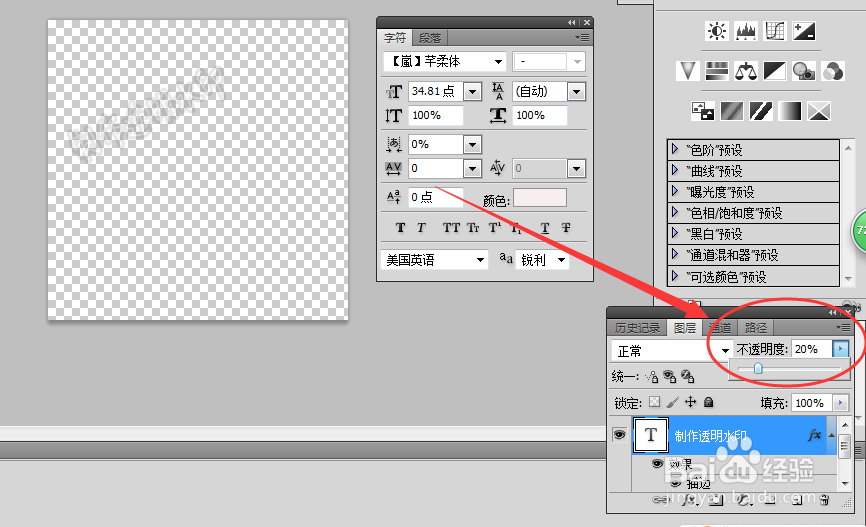Add a Curves adjustment

point(774,31)
